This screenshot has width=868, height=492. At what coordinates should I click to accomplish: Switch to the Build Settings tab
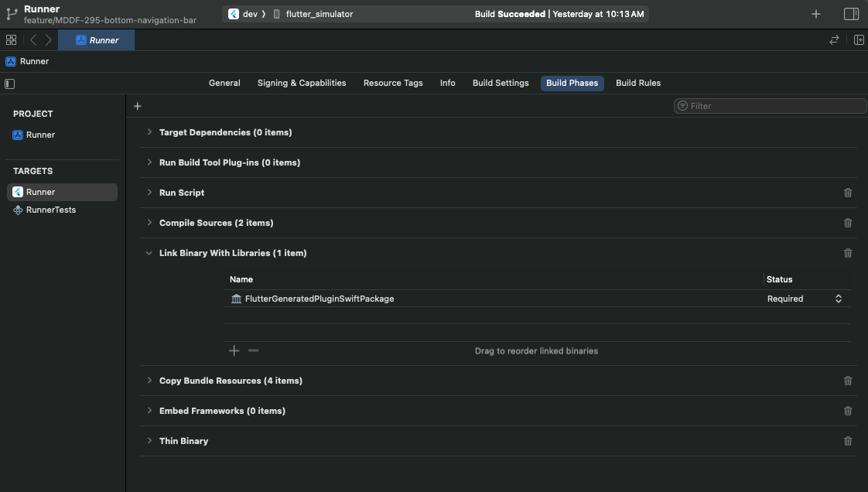tap(501, 83)
